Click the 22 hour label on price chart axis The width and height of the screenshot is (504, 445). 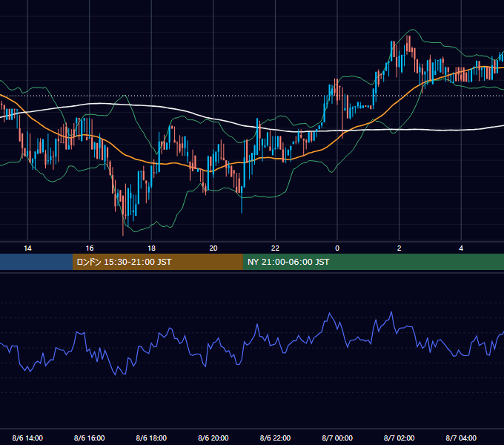(x=275, y=248)
